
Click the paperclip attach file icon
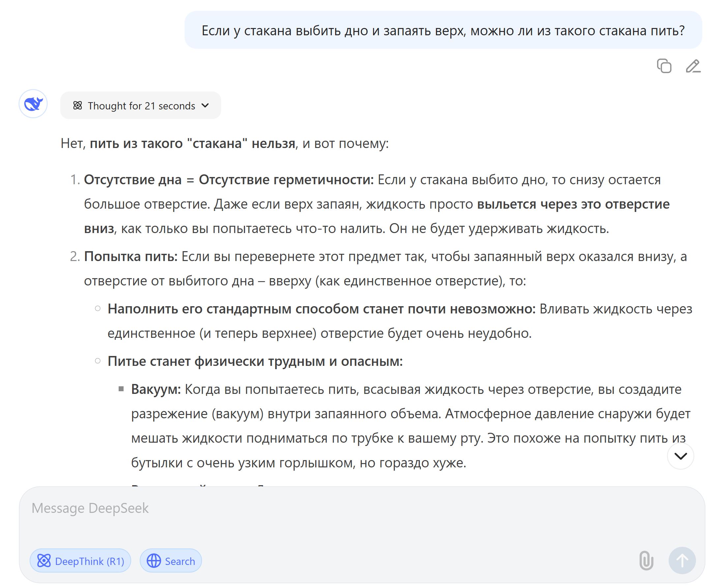pos(646,560)
